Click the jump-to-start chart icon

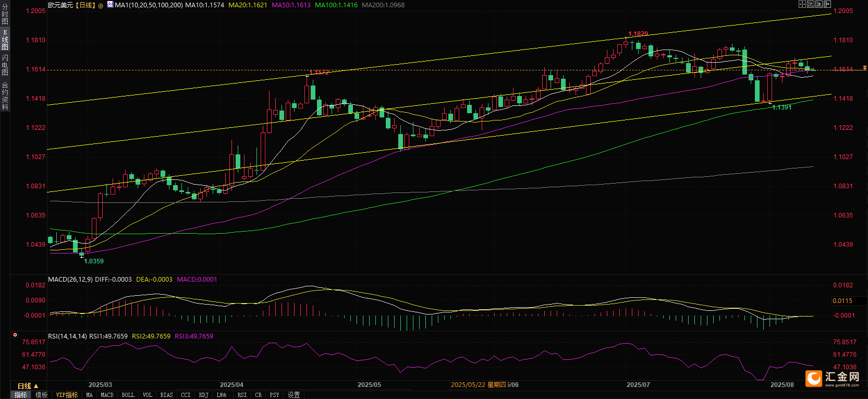[811, 4]
